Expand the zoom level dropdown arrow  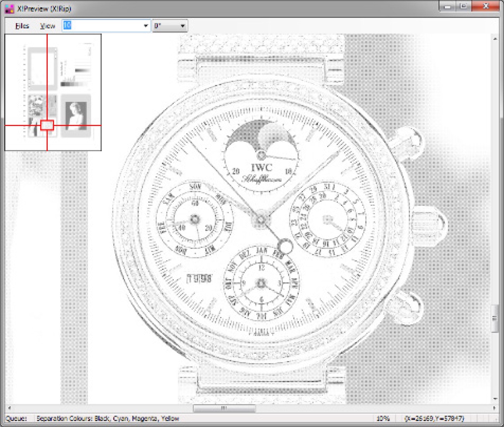[x=146, y=26]
